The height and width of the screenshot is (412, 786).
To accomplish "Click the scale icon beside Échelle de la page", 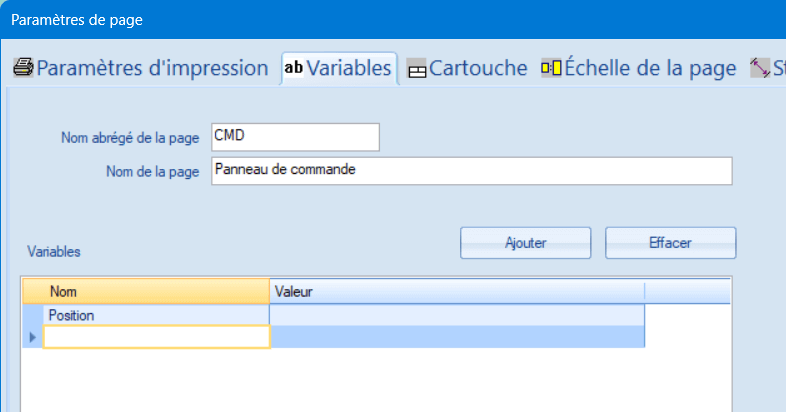I will click(x=551, y=68).
